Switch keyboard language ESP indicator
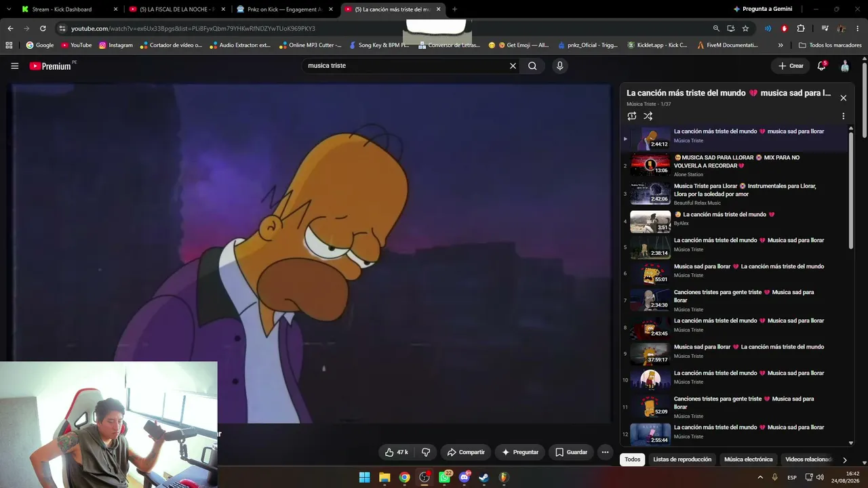Viewport: 868px width, 488px height. tap(791, 477)
